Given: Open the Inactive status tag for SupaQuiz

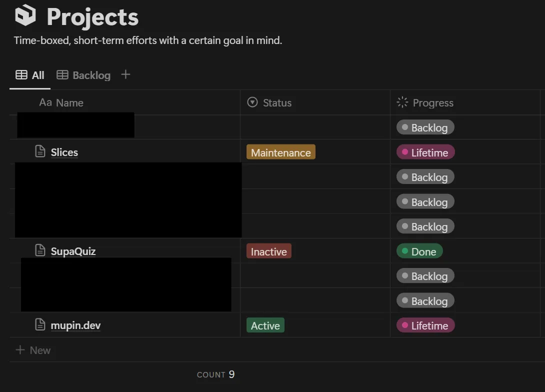Looking at the screenshot, I should pyautogui.click(x=268, y=251).
